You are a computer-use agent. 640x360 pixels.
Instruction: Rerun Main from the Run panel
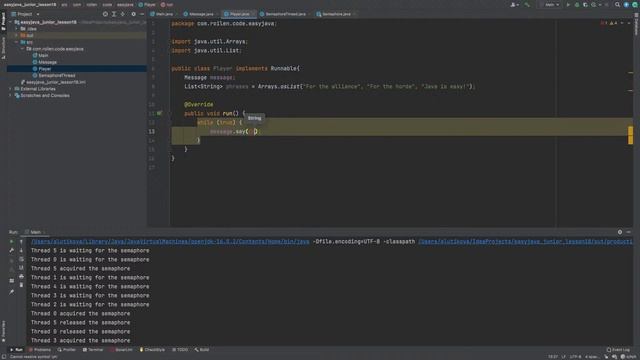pyautogui.click(x=11, y=242)
